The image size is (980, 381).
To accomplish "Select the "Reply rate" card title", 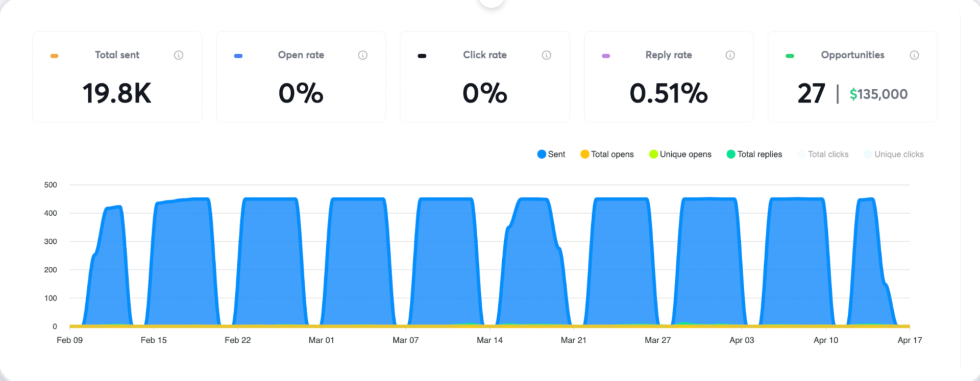I will click(x=669, y=55).
